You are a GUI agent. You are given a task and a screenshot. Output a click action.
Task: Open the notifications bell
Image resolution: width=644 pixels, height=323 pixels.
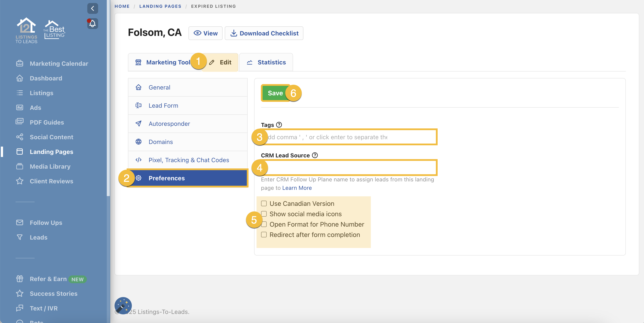coord(92,24)
